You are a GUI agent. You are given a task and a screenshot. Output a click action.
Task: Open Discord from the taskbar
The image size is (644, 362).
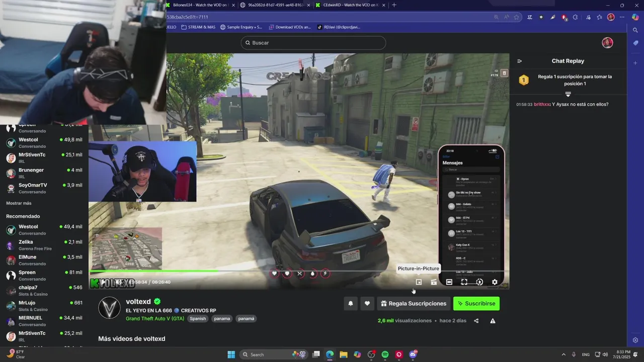[x=413, y=354]
